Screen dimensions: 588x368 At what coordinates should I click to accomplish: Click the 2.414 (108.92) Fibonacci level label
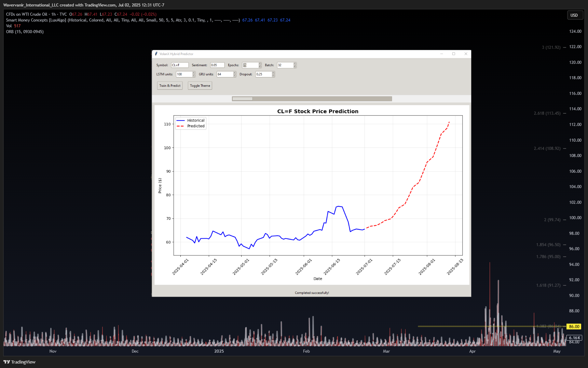click(x=547, y=148)
